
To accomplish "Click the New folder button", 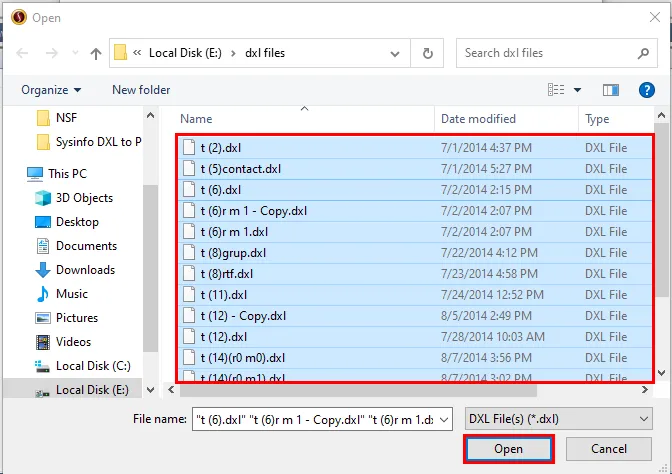I will pos(141,90).
